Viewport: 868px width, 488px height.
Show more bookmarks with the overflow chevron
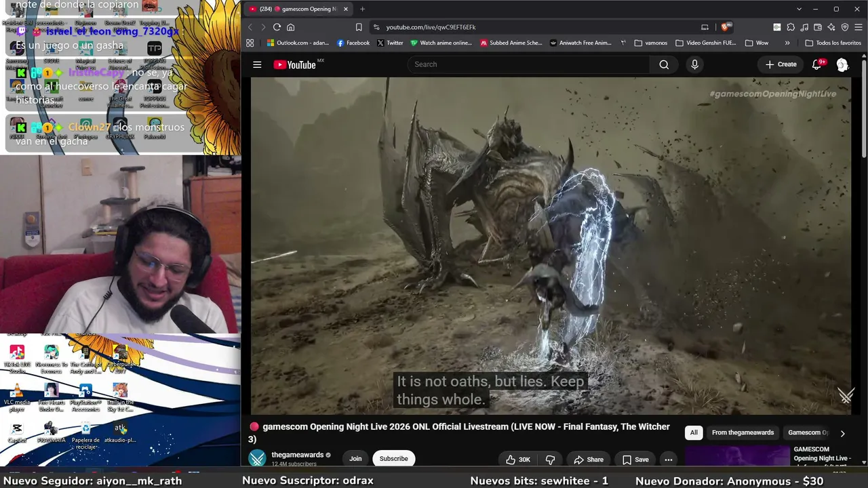[x=787, y=43]
